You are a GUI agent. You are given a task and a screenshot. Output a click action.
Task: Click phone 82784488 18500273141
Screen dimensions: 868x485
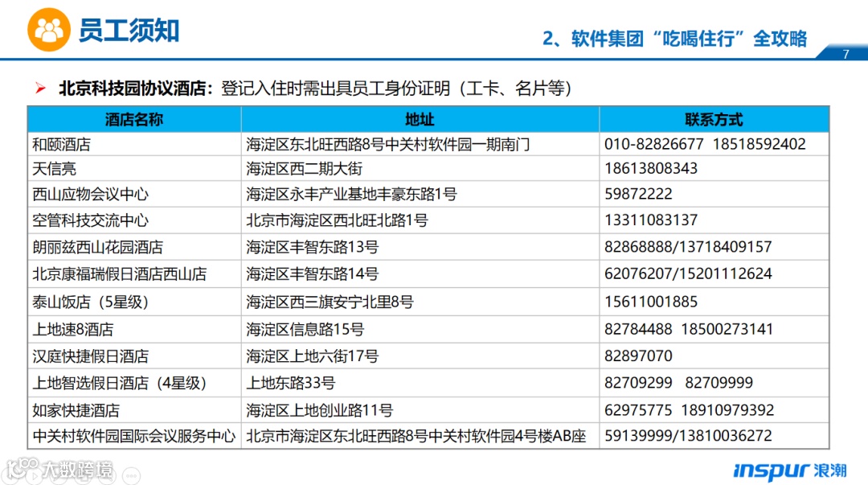tap(688, 329)
